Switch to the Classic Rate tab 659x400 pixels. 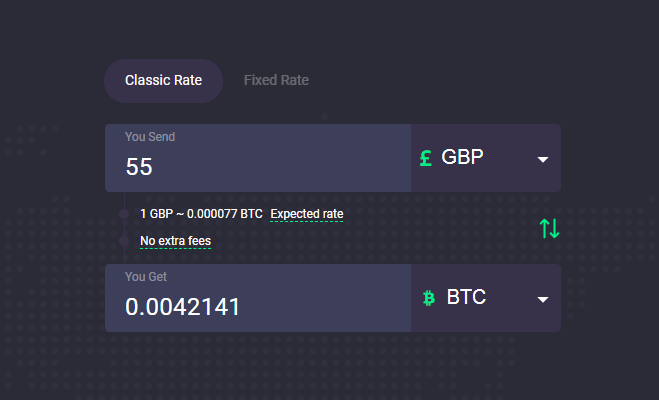(163, 81)
